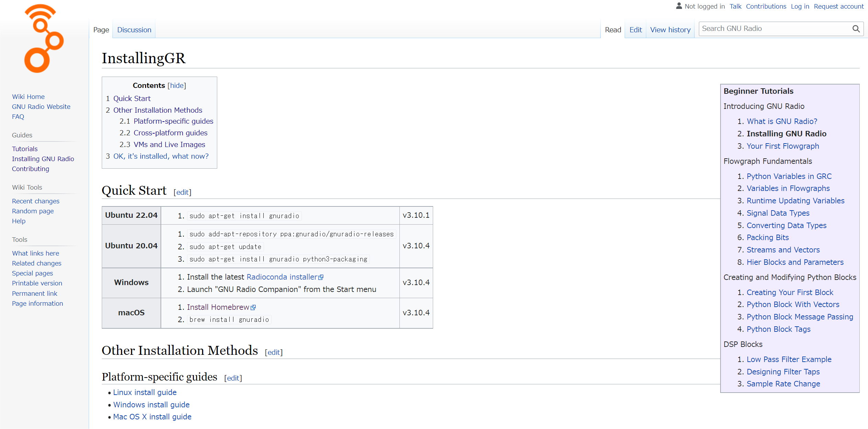Jump to Platform-specific guides in contents
Viewport: 868px width, 429px height.
coord(173,121)
